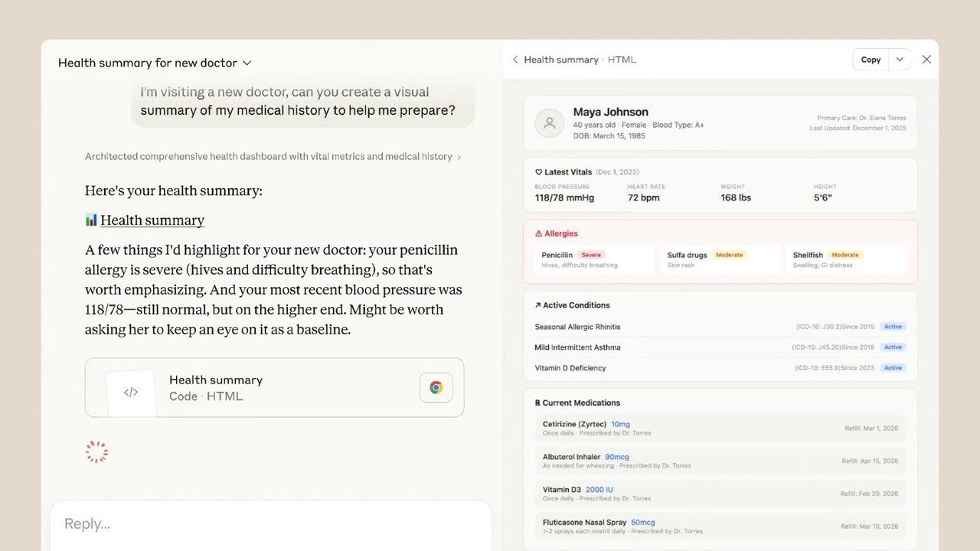Click the Active badge for Mild Intermittent Asthma
The height and width of the screenshot is (551, 980).
(893, 347)
